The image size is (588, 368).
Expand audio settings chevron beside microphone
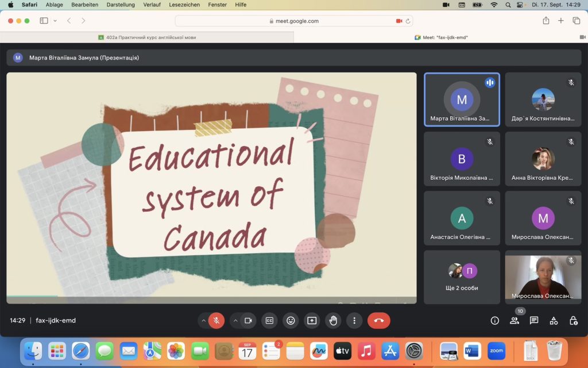[203, 320]
